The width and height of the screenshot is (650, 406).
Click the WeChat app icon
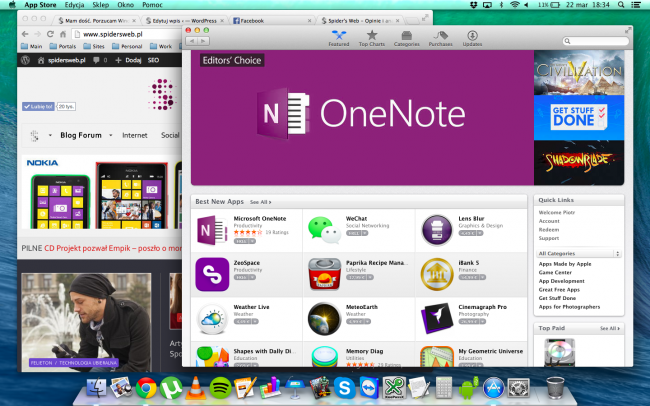coord(324,230)
